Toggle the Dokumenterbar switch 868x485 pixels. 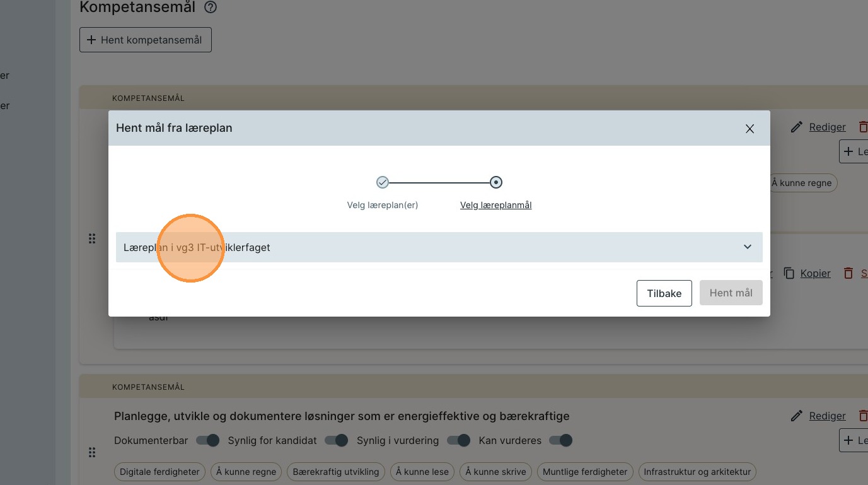point(207,440)
